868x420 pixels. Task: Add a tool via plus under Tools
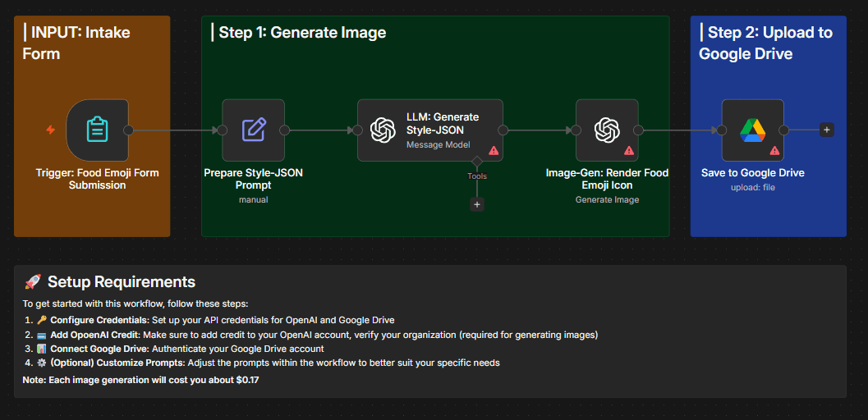[477, 204]
